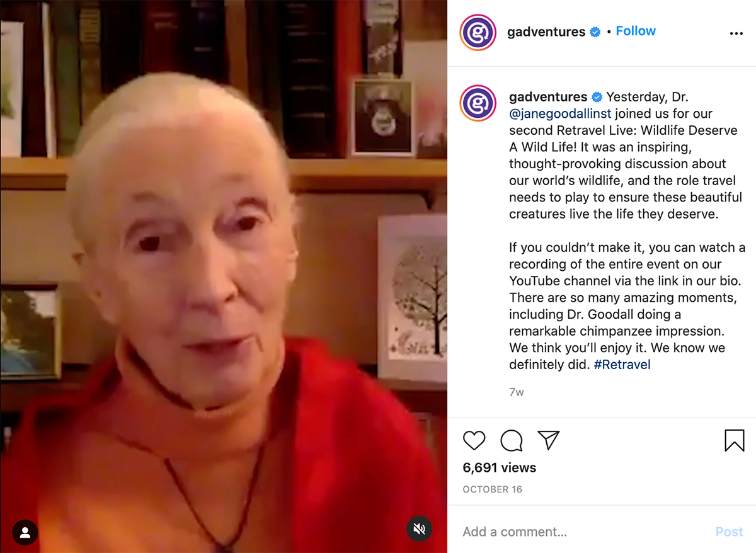The width and height of the screenshot is (756, 553).
Task: Save post with the bookmark icon
Action: 735,440
